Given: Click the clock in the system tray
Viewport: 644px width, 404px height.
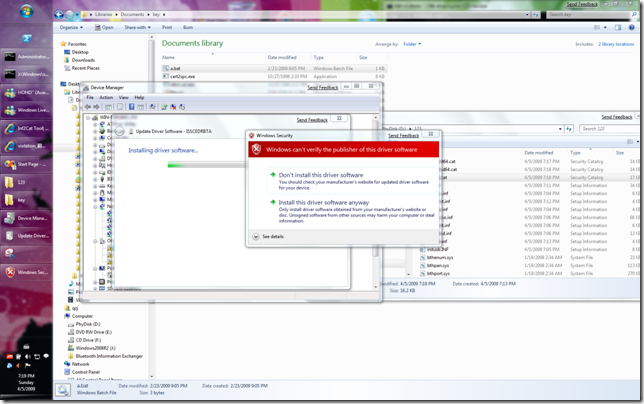Looking at the screenshot, I should point(26,382).
